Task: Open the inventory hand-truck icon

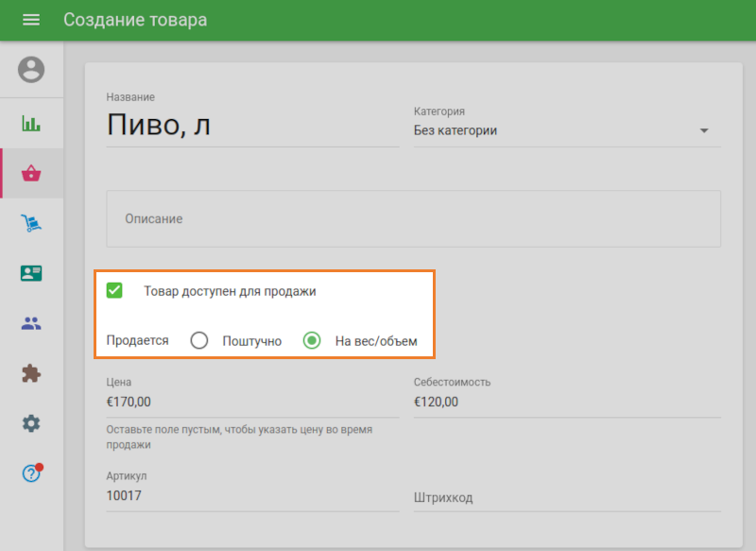Action: 31,223
